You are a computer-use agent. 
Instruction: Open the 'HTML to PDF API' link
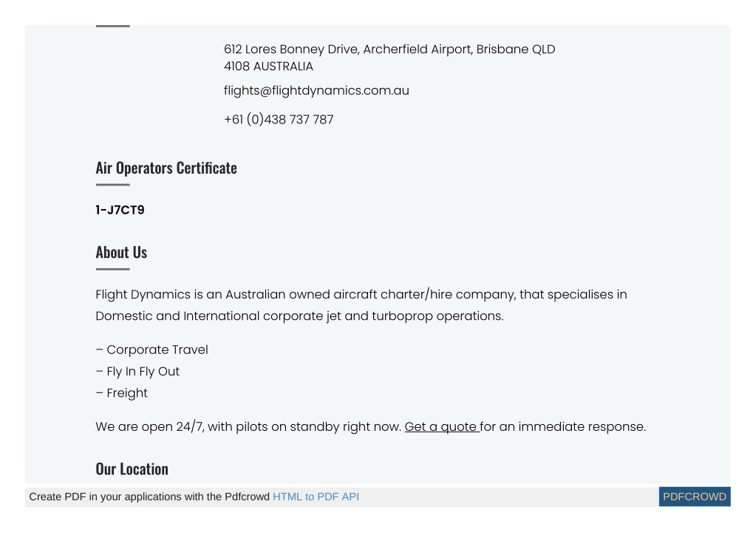pyautogui.click(x=316, y=497)
